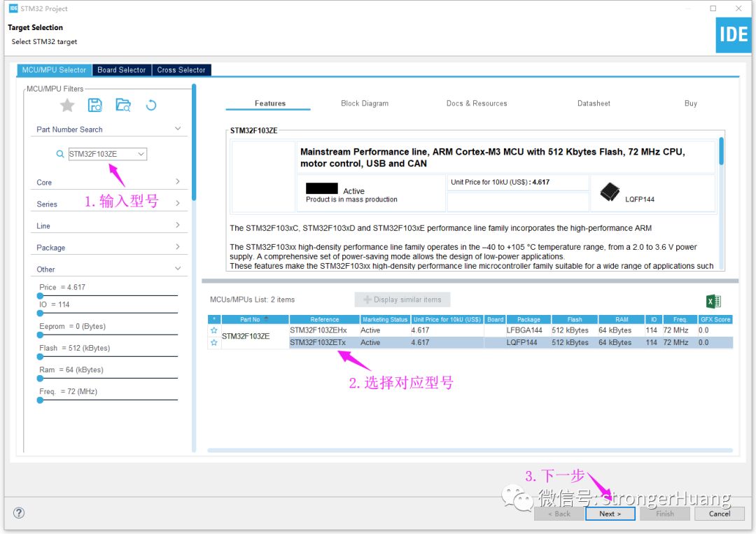Click the LQFP144 package chip image
756x534 pixels.
[x=610, y=192]
